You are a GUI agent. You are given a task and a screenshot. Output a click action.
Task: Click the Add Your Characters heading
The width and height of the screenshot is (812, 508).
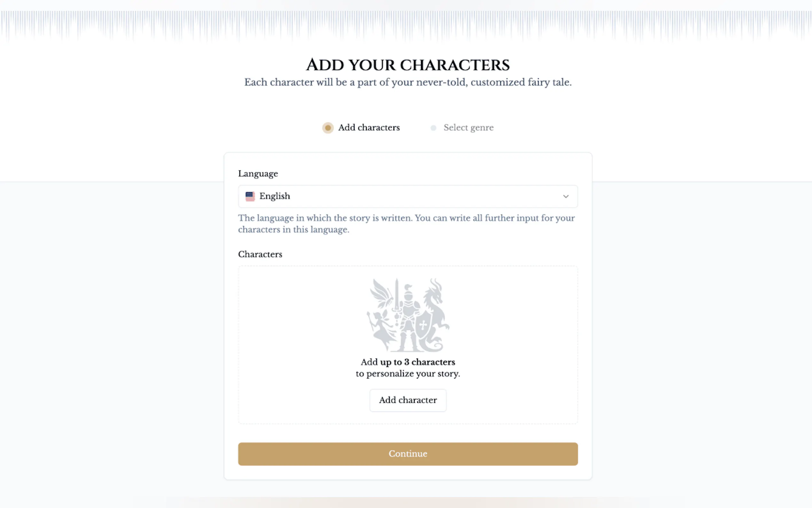pyautogui.click(x=408, y=65)
